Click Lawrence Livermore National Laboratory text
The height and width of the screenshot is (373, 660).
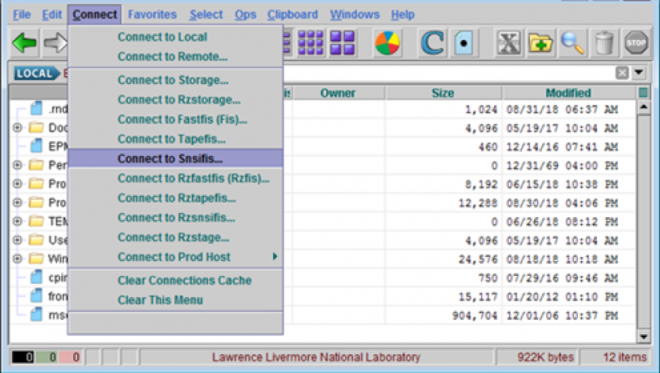(316, 357)
